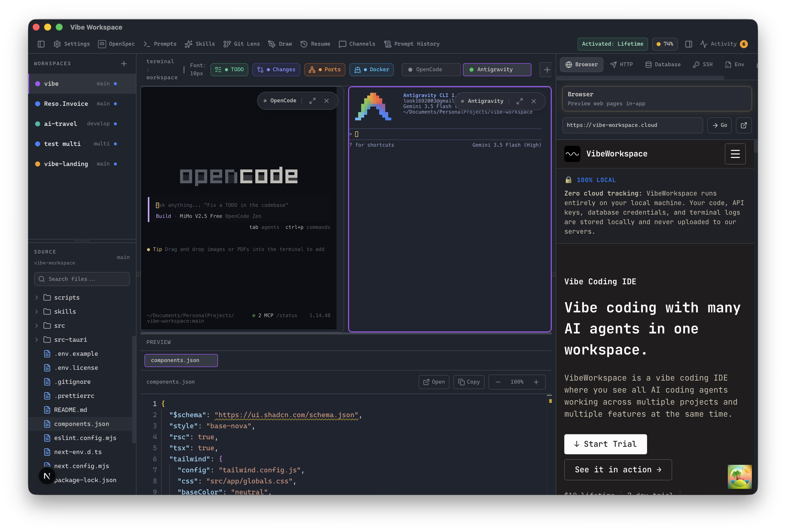This screenshot has width=786, height=532.
Task: Open the Activity feed
Action: pyautogui.click(x=724, y=44)
